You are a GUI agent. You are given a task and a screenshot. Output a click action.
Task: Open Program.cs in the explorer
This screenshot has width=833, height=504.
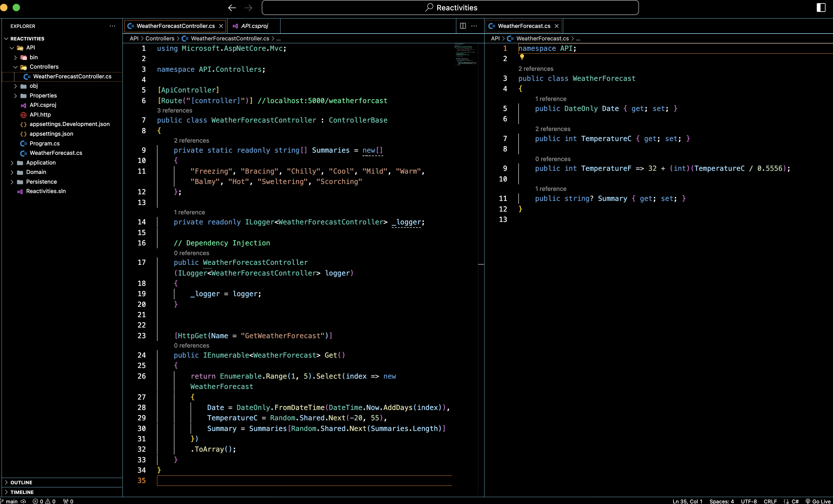tap(44, 143)
